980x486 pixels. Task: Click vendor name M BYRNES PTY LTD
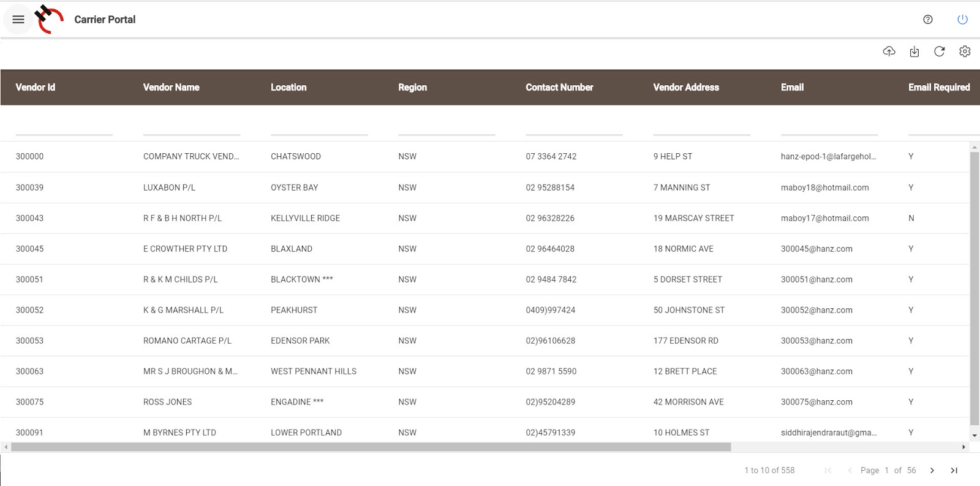pyautogui.click(x=179, y=433)
